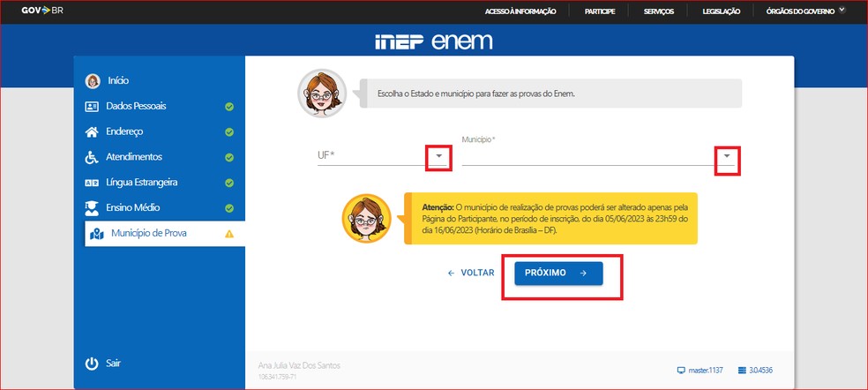Open PARTICIPE in top bar
Screen dimensions: 868x390
coord(600,11)
